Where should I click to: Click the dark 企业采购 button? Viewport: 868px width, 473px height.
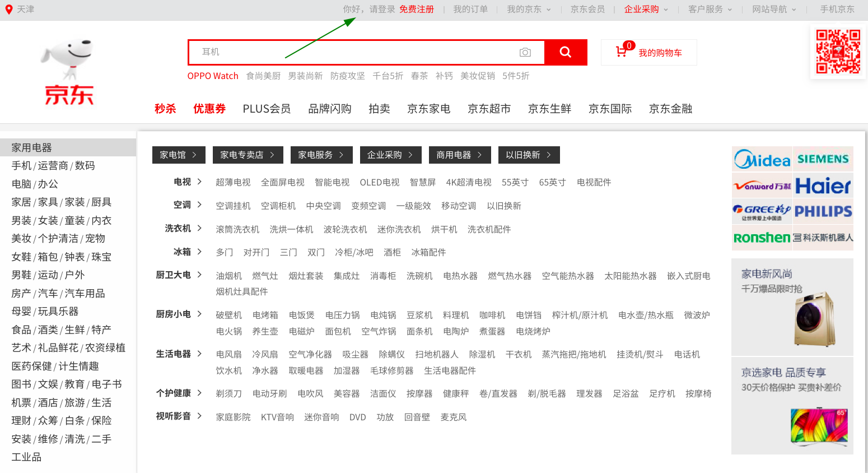[390, 155]
